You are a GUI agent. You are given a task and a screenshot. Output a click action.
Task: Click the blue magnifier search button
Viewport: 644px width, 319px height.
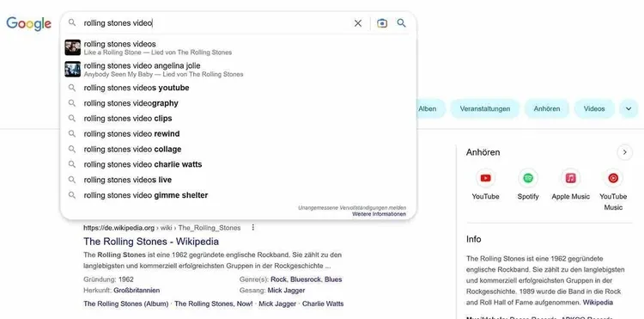[x=401, y=23]
